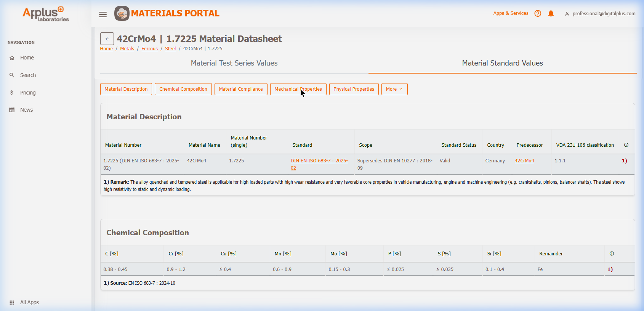
Task: Jump to Mechanical Properties section
Action: [298, 89]
